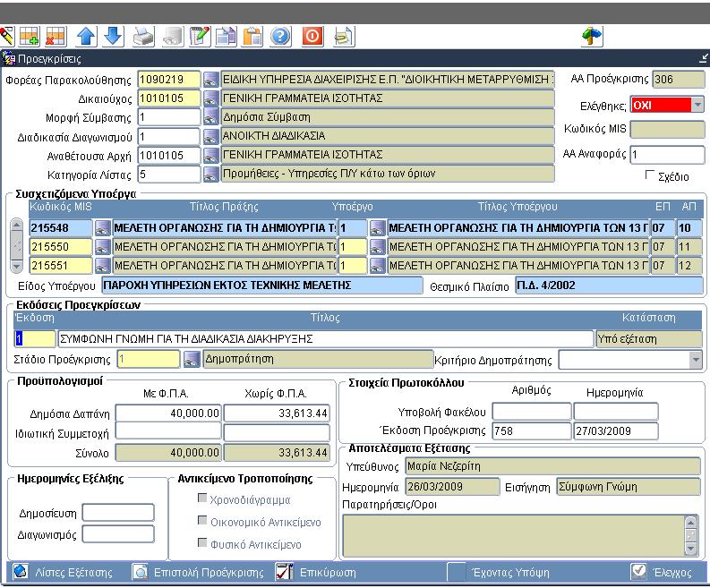This screenshot has width=710, height=588.
Task: Click the Έκδοση Προέγκρισης number field 758
Action: [x=532, y=430]
